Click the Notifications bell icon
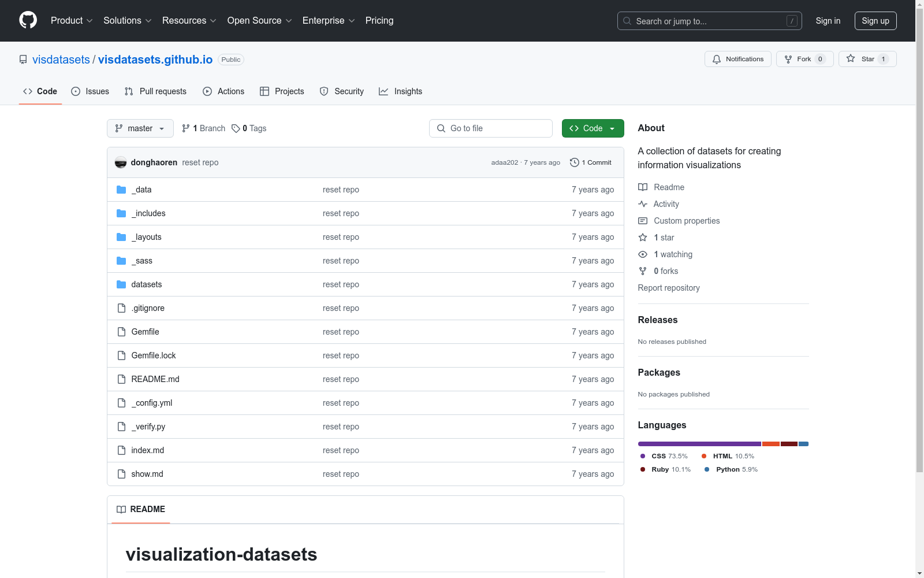Image resolution: width=924 pixels, height=578 pixels. coord(717,59)
